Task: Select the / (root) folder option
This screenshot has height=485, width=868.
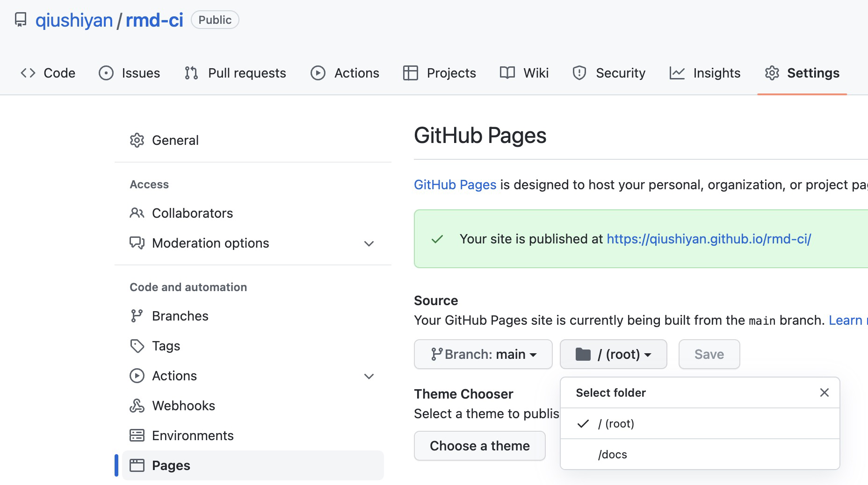Action: [700, 424]
